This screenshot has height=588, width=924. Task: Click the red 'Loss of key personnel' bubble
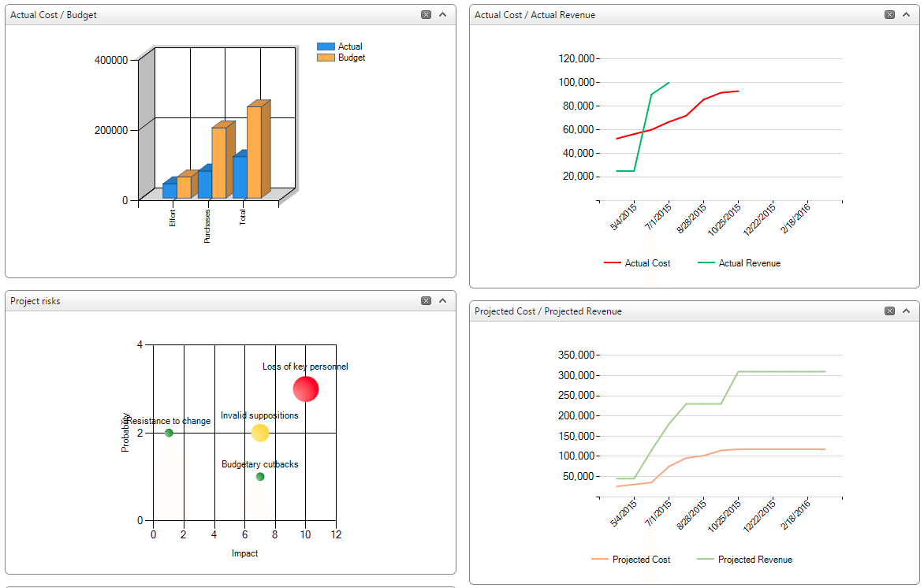[x=306, y=389]
